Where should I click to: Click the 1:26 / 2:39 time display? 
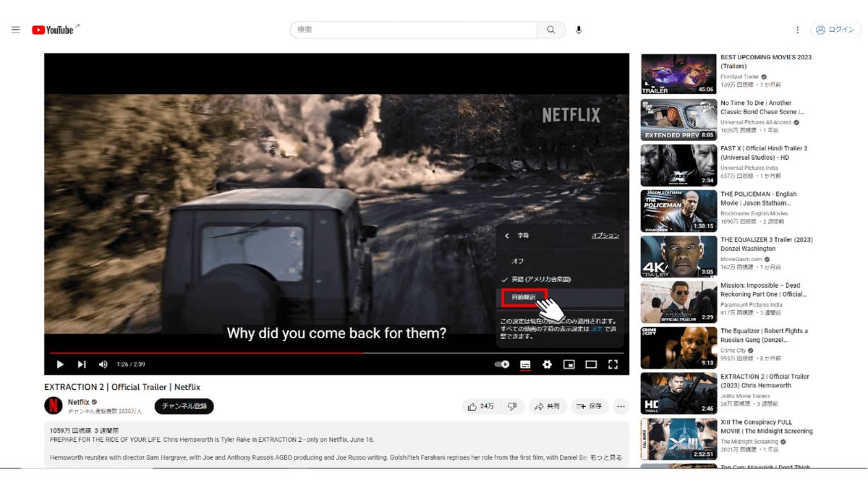pos(131,364)
